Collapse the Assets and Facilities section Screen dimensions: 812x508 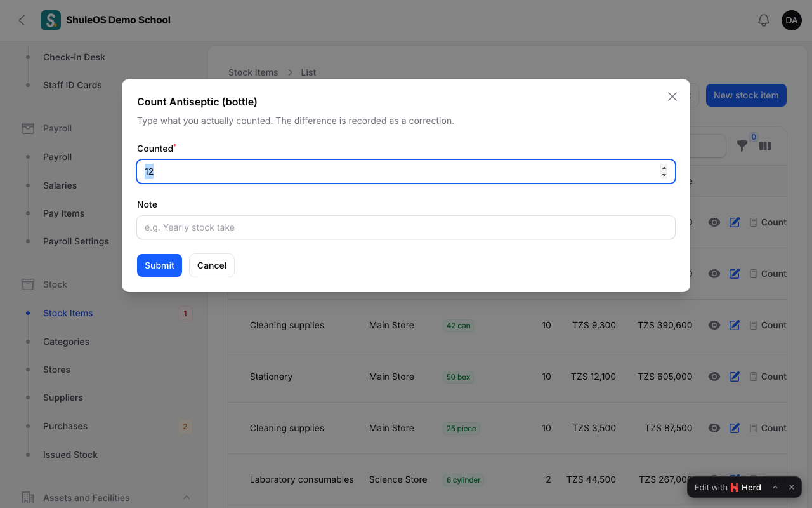(187, 497)
